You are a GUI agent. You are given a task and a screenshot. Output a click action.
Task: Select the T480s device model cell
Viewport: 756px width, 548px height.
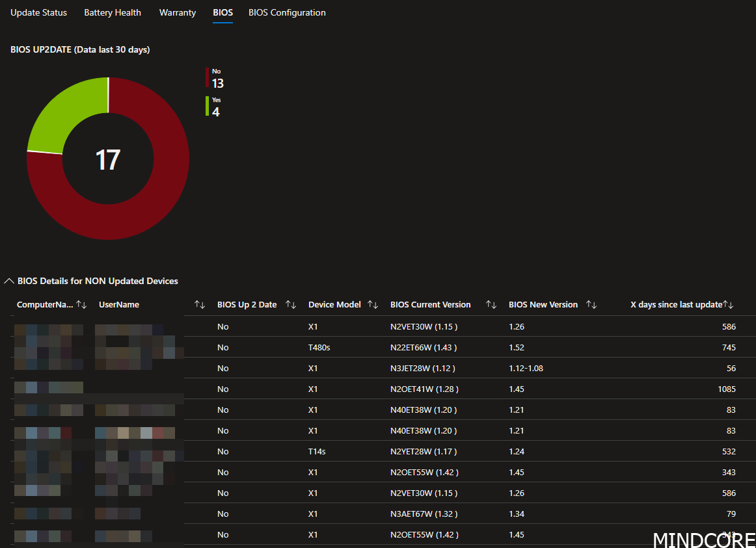pyautogui.click(x=319, y=347)
